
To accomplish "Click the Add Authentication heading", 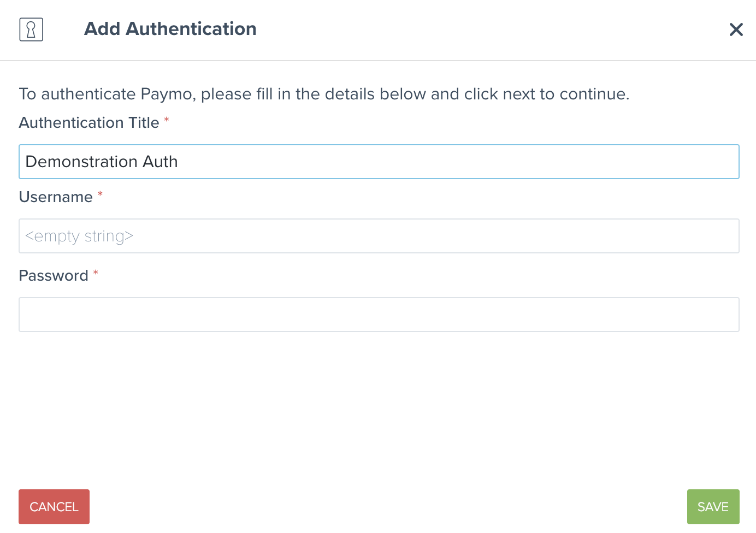I will (170, 29).
